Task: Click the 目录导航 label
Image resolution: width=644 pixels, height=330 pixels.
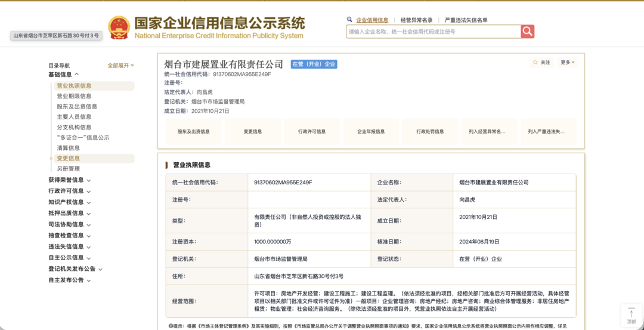Action: pyautogui.click(x=59, y=66)
